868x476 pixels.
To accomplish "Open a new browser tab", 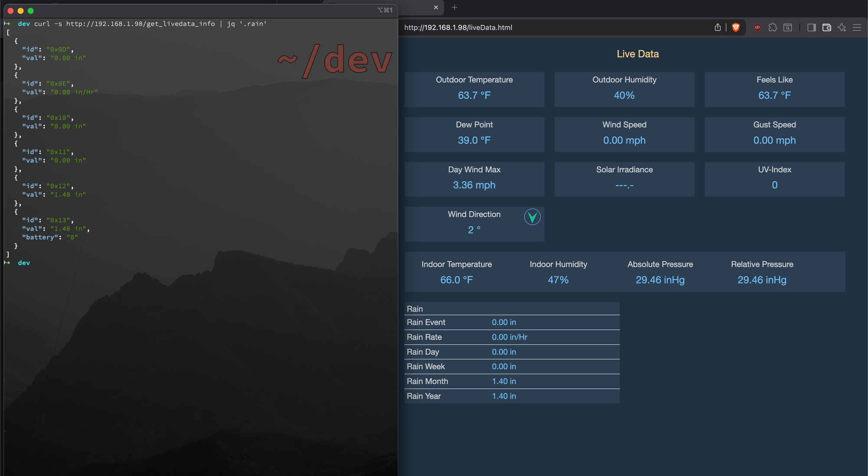I will pos(454,7).
